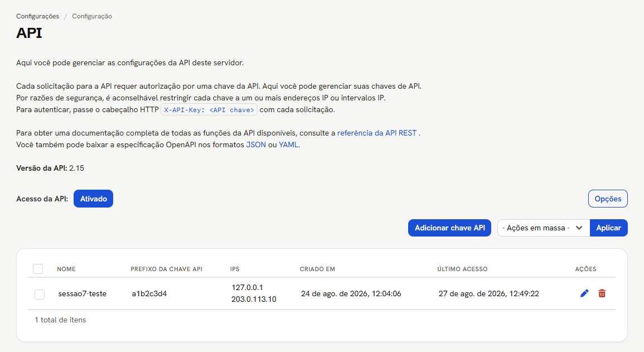Open the Ações em massa dropdown
Viewport: 644px width, 352px height.
point(544,228)
